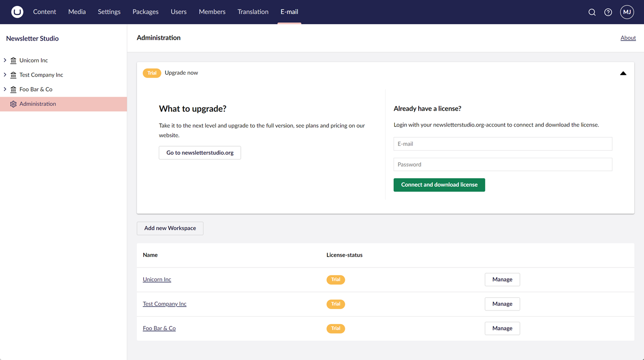Click the 'What to upgrade?' heading
The width and height of the screenshot is (644, 360).
[x=193, y=109]
